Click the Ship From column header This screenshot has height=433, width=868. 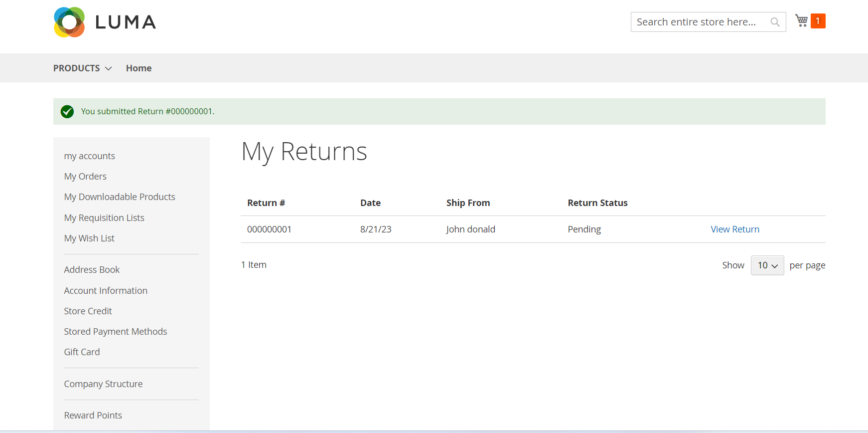tap(468, 203)
